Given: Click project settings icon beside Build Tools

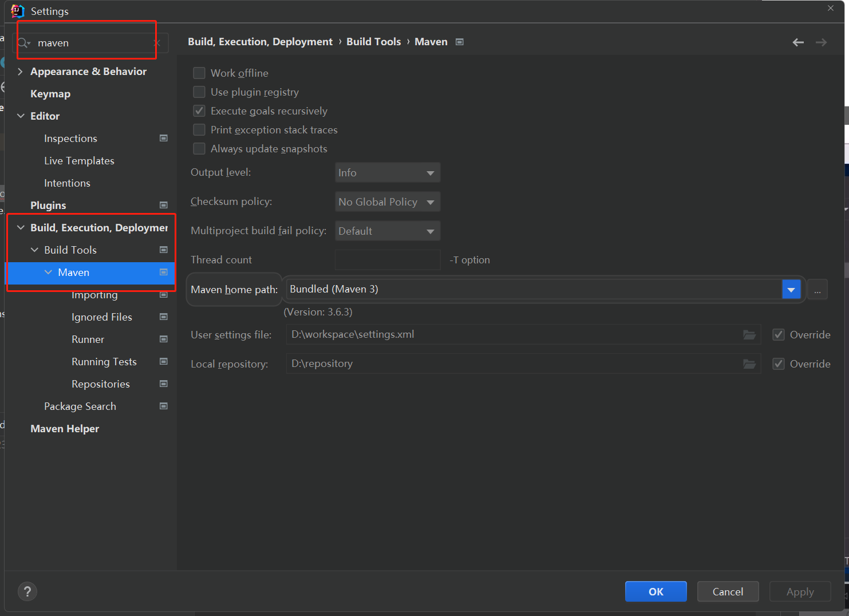Looking at the screenshot, I should (x=164, y=250).
